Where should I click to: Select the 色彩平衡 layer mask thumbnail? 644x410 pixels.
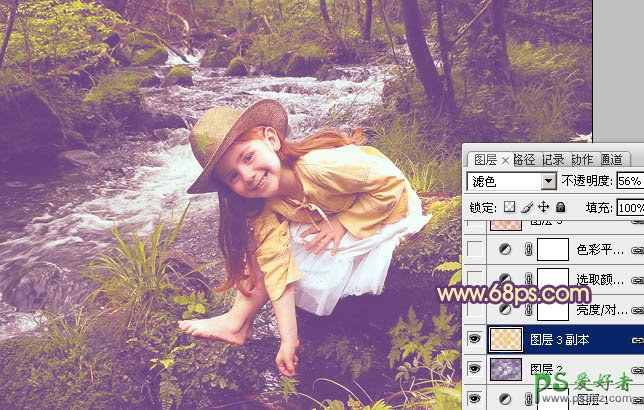pos(553,250)
